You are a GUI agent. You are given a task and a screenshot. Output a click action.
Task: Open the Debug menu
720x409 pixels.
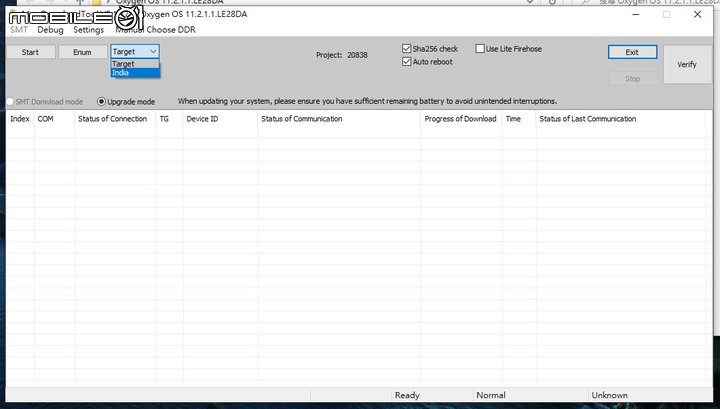click(51, 30)
